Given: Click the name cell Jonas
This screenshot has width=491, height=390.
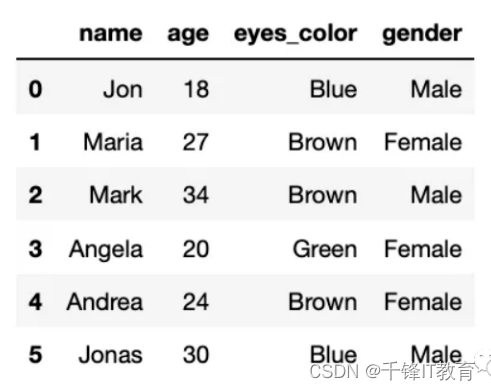Looking at the screenshot, I should click(x=110, y=354).
